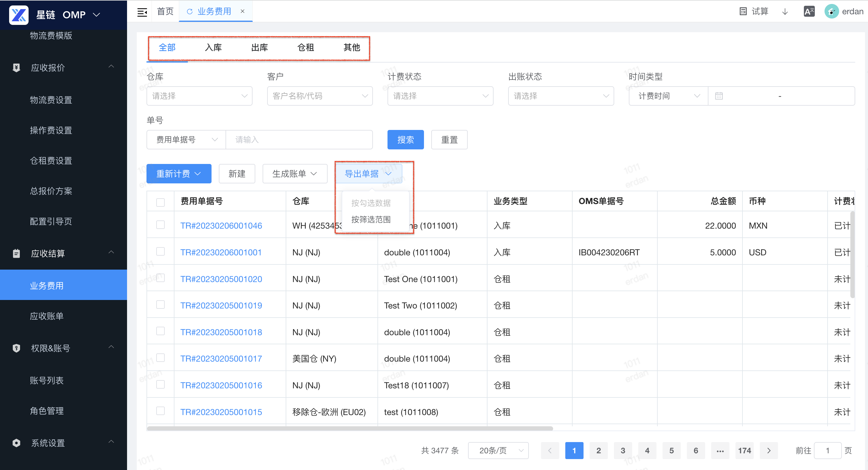This screenshot has height=470, width=868.
Task: Open the 计费时间 time type dropdown
Action: (668, 96)
